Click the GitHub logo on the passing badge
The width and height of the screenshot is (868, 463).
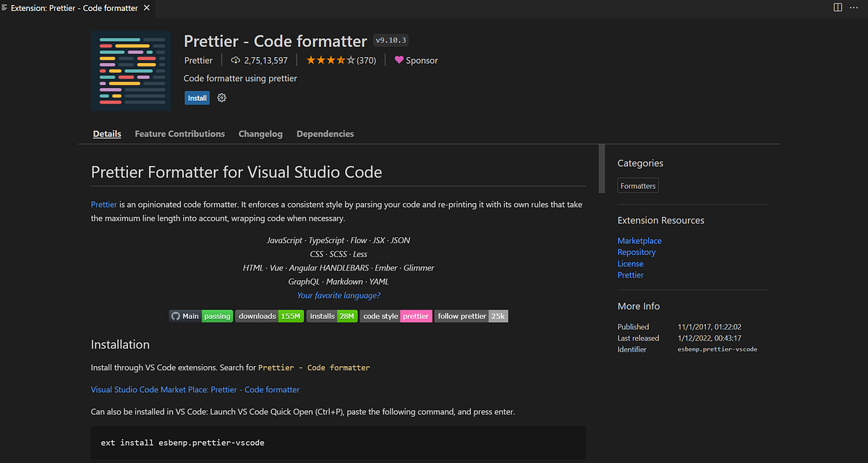pyautogui.click(x=176, y=315)
